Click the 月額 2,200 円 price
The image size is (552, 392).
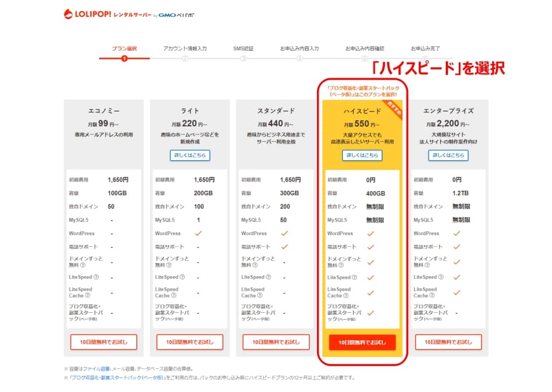(x=448, y=124)
